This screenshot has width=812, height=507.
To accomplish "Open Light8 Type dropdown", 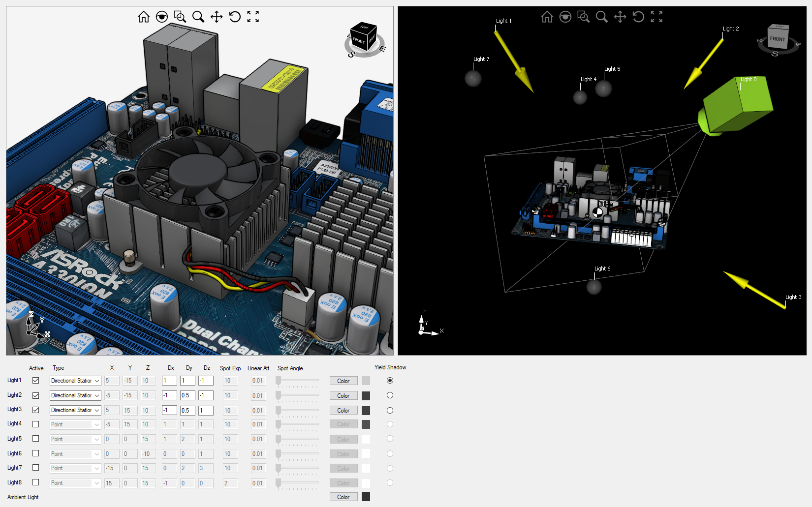I will (x=75, y=483).
